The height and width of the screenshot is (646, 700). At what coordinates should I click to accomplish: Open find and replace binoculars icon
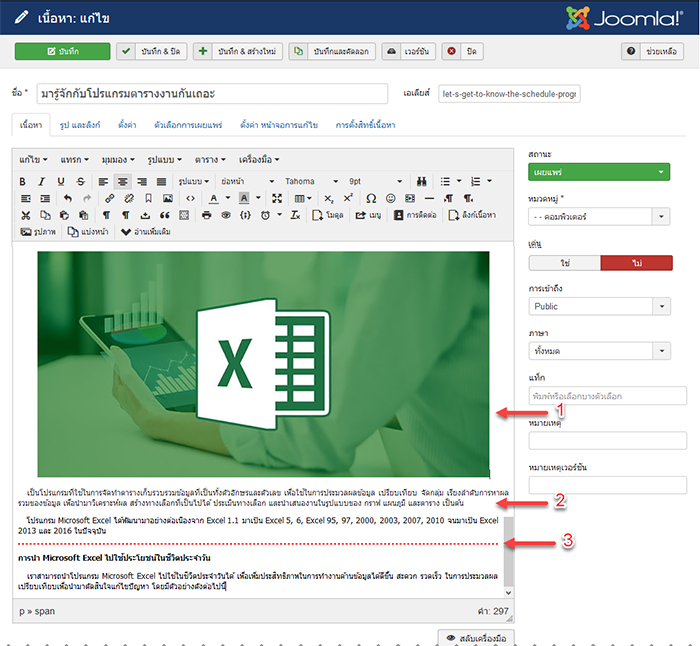pos(421,181)
